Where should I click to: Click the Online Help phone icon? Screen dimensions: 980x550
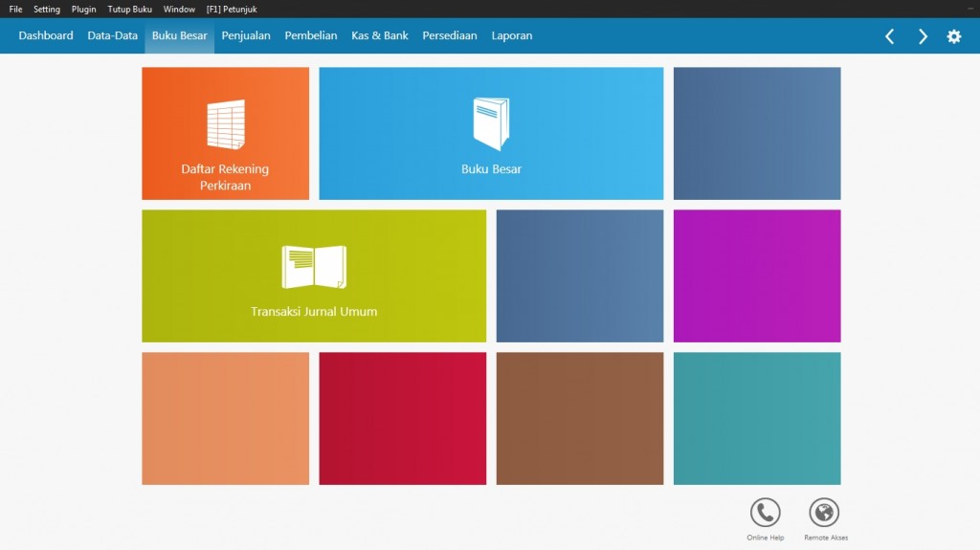point(765,513)
